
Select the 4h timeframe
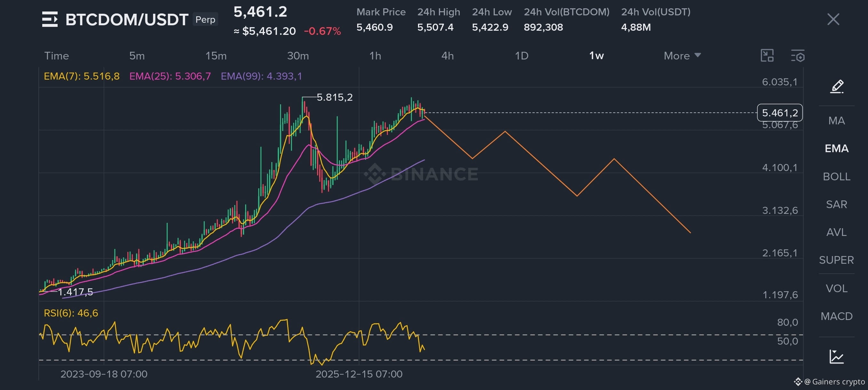click(x=447, y=56)
